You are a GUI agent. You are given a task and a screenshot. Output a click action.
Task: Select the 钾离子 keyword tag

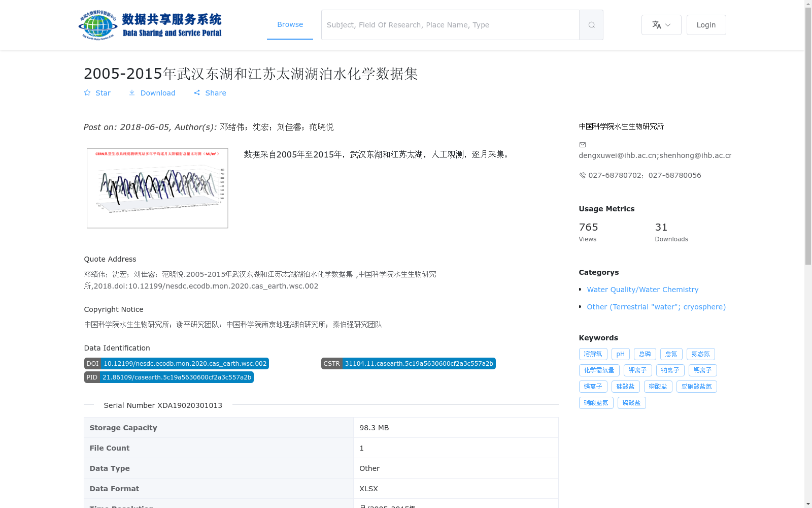pyautogui.click(x=637, y=370)
